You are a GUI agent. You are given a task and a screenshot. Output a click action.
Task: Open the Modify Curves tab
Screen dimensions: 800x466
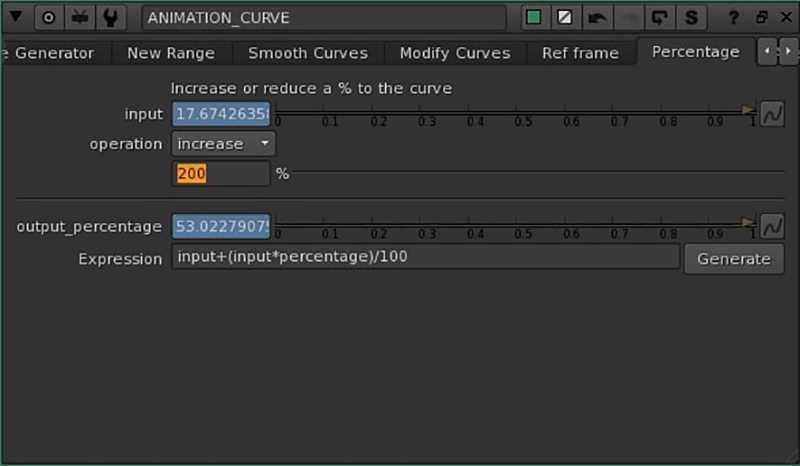point(454,53)
